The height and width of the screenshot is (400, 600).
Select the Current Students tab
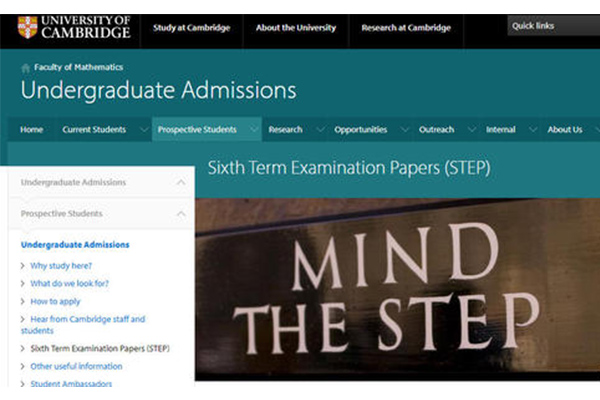[94, 129]
